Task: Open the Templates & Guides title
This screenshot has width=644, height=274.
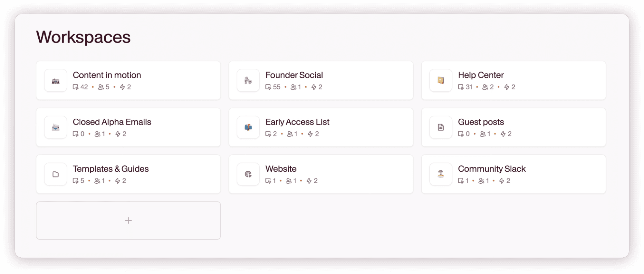Action: coord(111,169)
